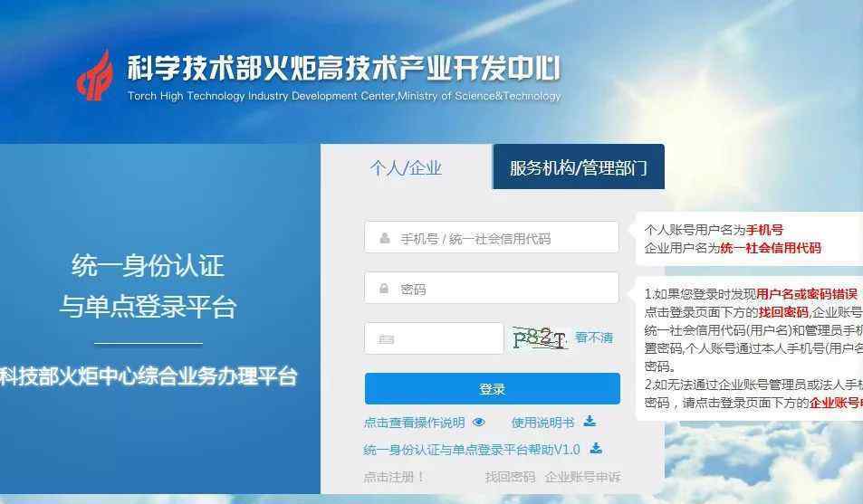Focus the 手机号/统一社会信用代码 input field
Image resolution: width=863 pixels, height=504 pixels.
point(492,238)
